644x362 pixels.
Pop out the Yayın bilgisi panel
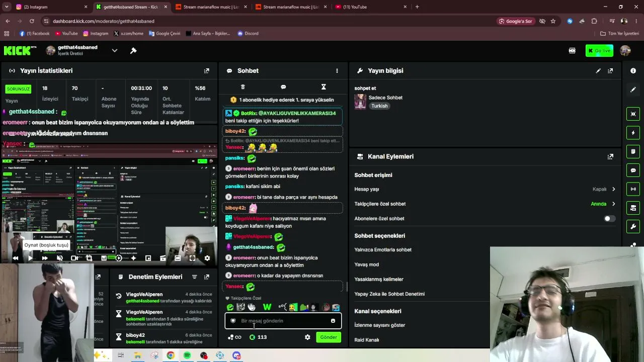click(610, 71)
